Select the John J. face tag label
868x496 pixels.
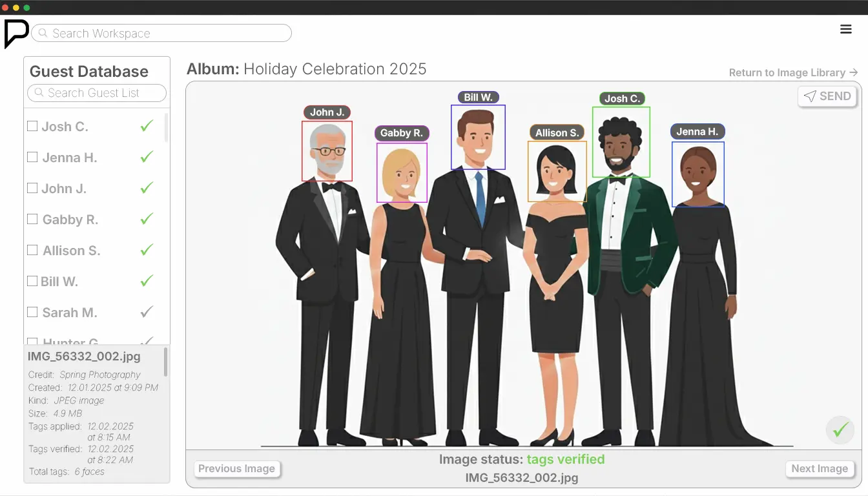click(x=327, y=112)
